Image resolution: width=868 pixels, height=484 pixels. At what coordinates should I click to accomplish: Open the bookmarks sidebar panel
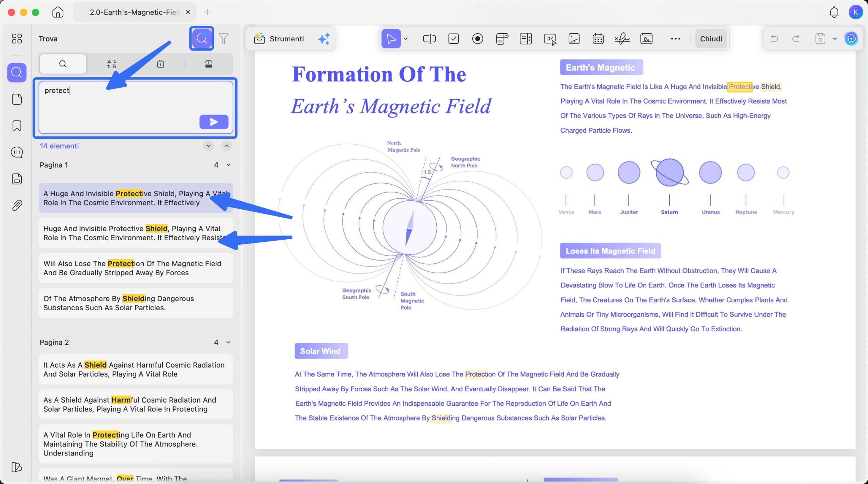coord(17,126)
